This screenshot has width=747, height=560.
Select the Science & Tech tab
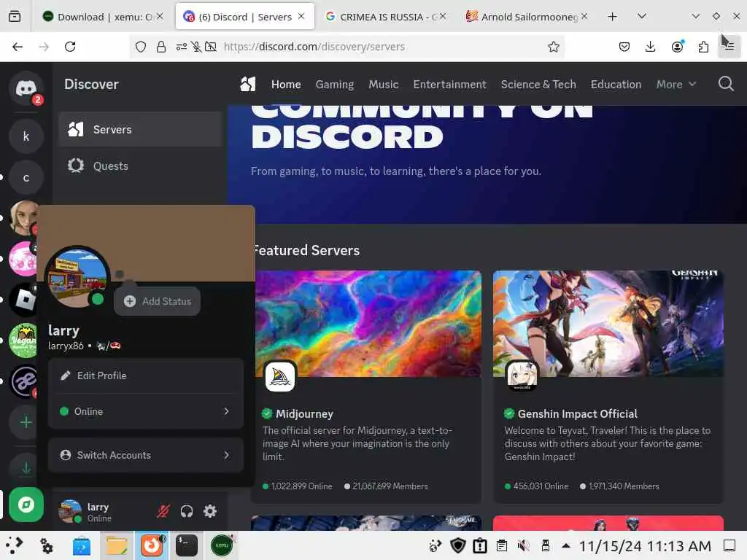(538, 85)
